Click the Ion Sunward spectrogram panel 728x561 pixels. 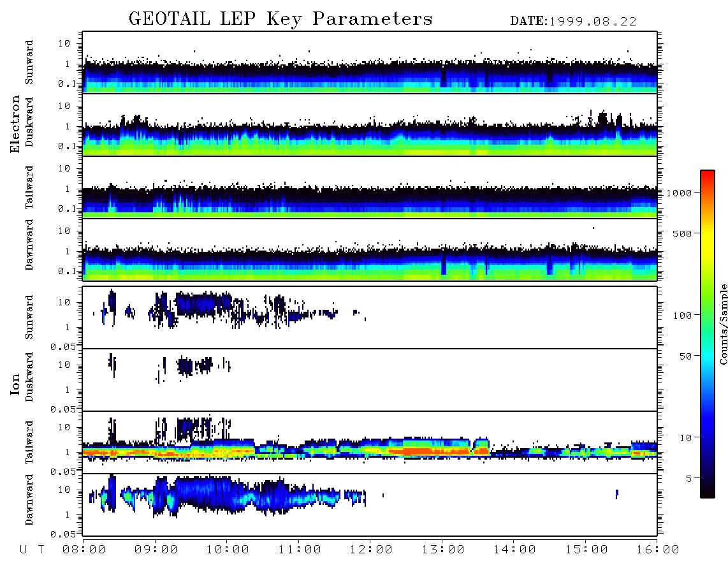point(370,317)
